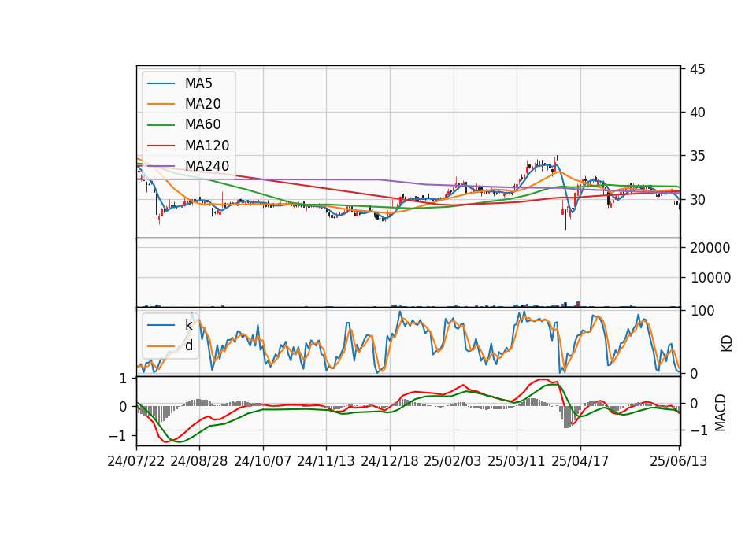Screen dimensions: 756x543
Task: Click the KD axis value 100
Action: tap(702, 311)
